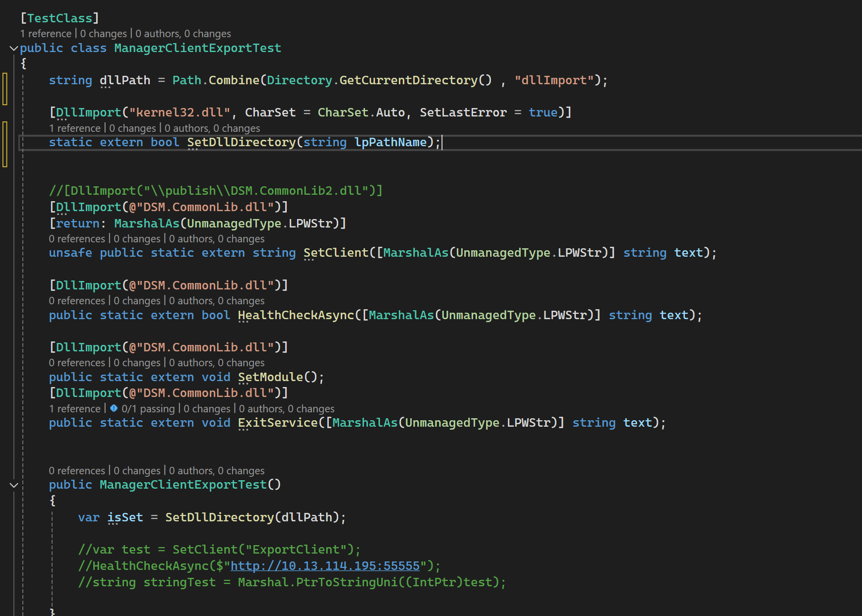Show '1 reference' above the class declaration
This screenshot has height=616, width=862.
click(46, 34)
